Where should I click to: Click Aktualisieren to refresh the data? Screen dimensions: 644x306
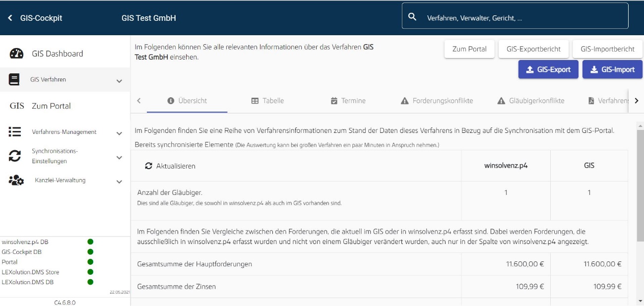click(x=170, y=166)
